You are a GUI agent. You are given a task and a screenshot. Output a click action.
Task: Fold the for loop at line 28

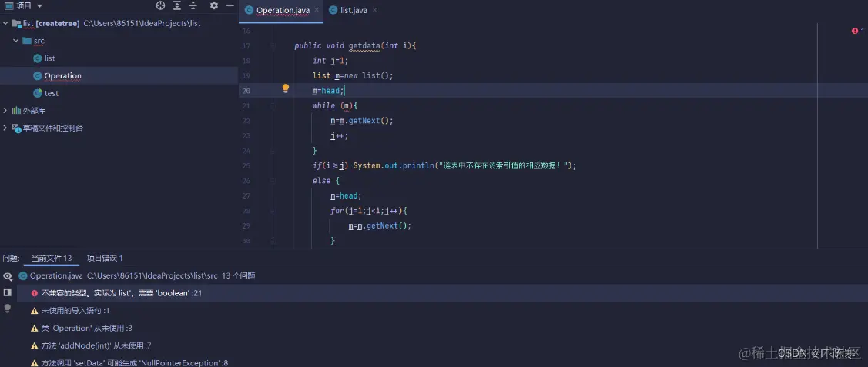click(x=273, y=211)
